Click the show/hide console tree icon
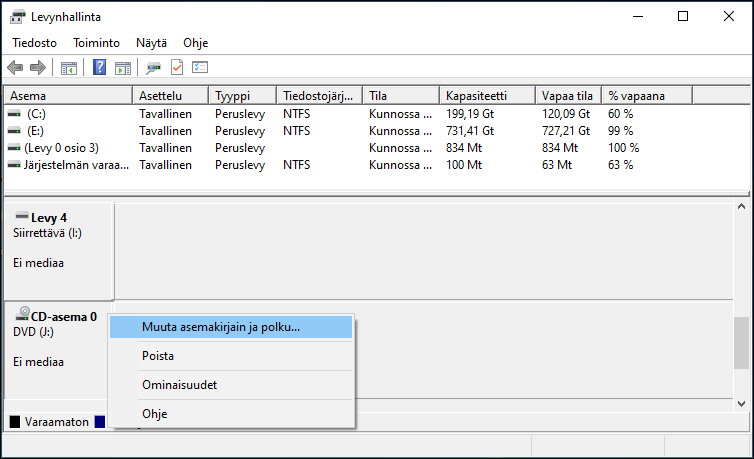 click(x=69, y=67)
